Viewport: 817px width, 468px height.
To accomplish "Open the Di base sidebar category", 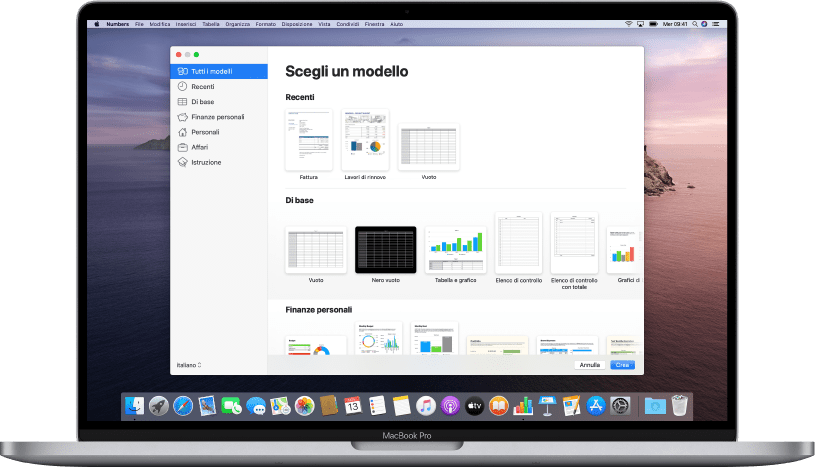I will 219,102.
